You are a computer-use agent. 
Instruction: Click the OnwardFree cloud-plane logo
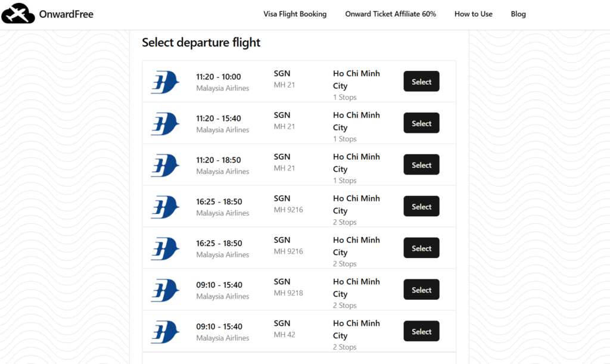pyautogui.click(x=18, y=13)
